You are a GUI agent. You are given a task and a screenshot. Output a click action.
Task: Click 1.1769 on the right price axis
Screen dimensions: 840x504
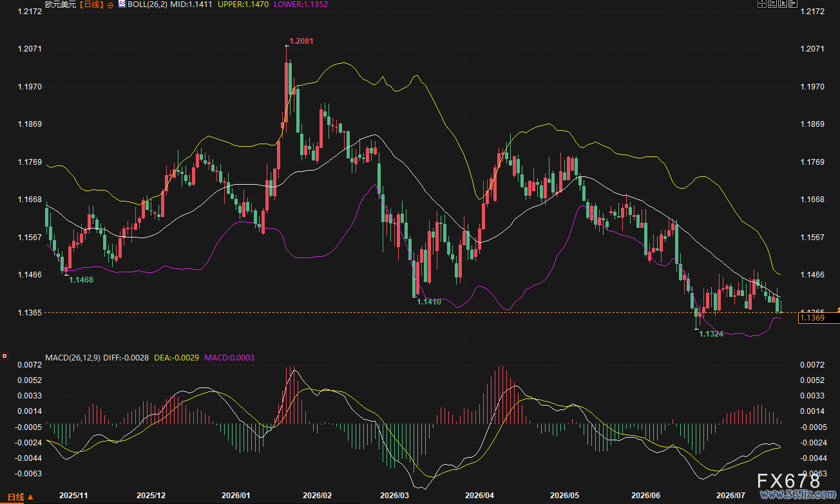click(812, 162)
